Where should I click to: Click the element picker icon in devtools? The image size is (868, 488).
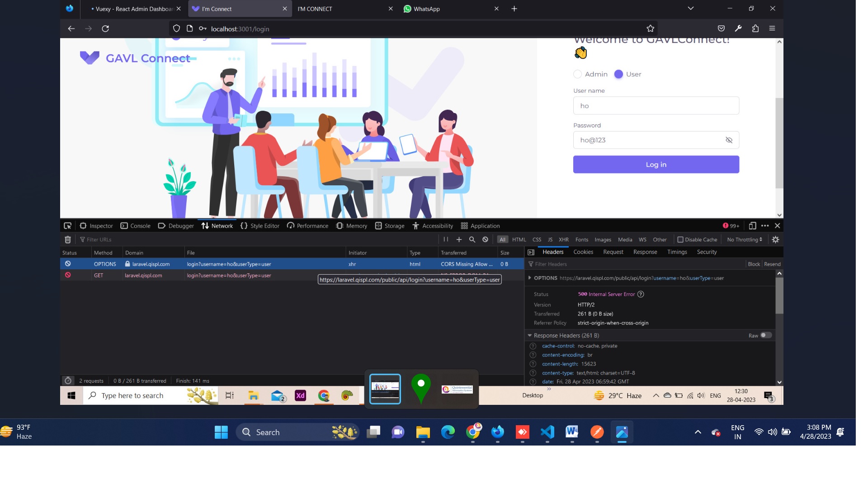pos(68,226)
